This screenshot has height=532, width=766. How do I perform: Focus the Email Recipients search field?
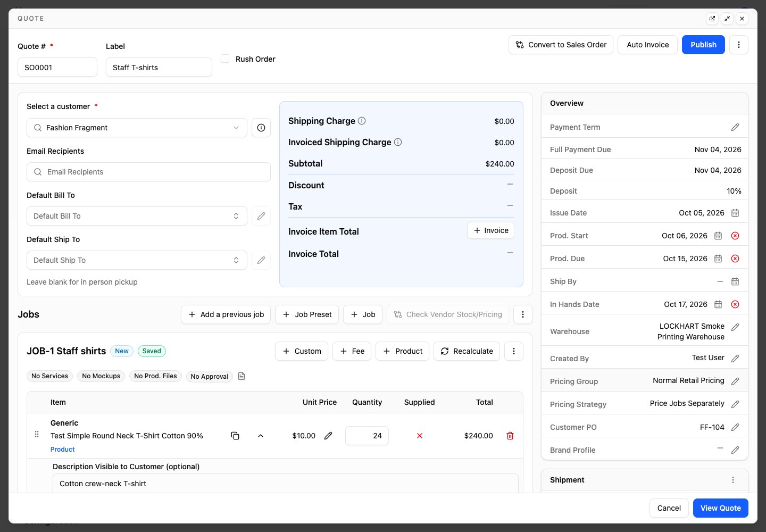tap(148, 172)
